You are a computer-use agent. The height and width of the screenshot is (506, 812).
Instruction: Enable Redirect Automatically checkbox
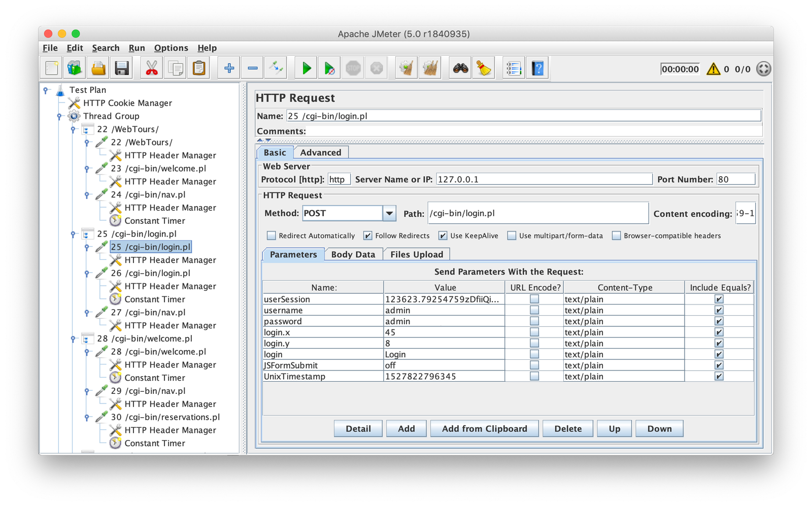[272, 235]
